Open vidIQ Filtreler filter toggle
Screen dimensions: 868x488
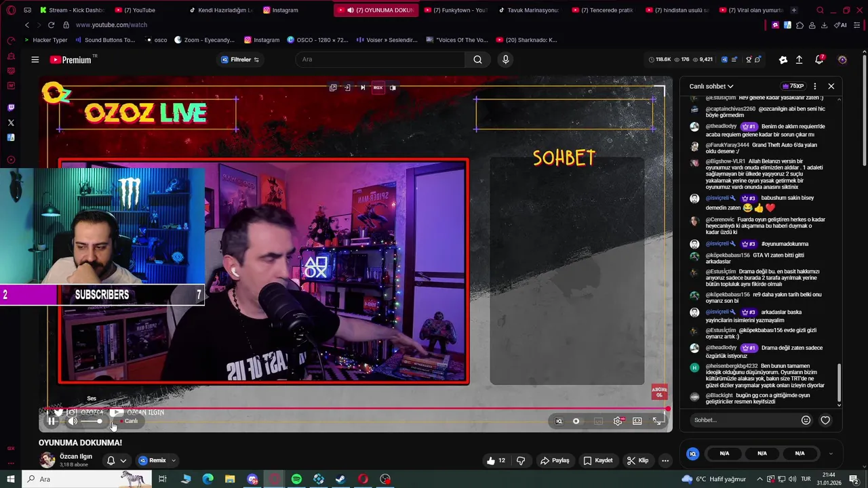240,60
